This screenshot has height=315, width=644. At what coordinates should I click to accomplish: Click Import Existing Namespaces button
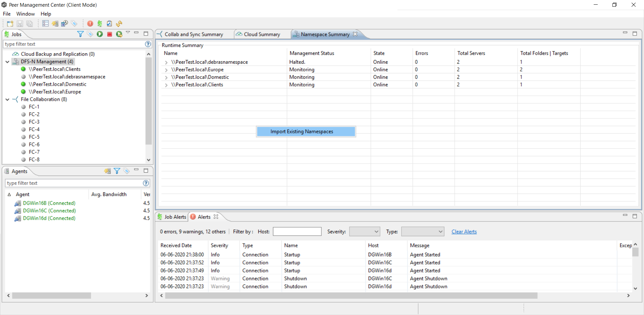(306, 132)
